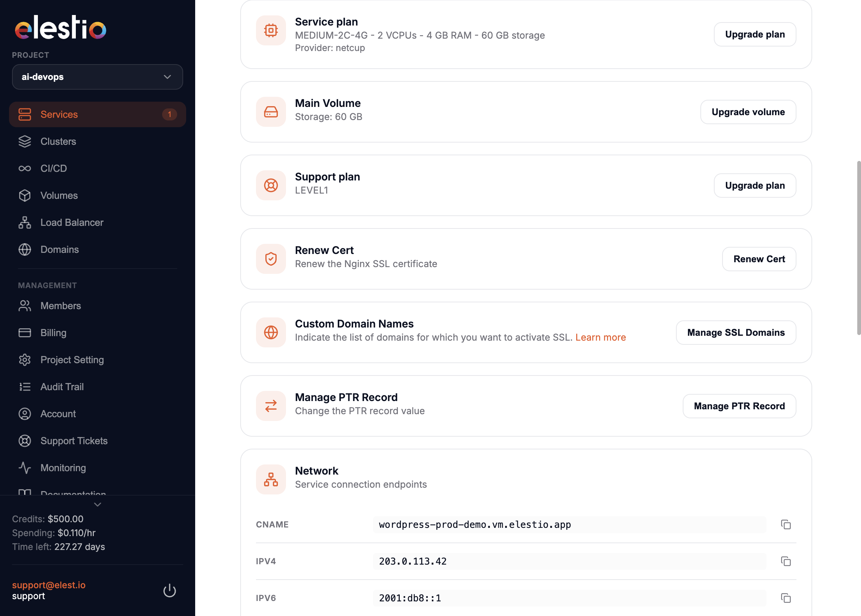The width and height of the screenshot is (861, 616).
Task: Click the support@elest.io email link
Action: (x=48, y=585)
